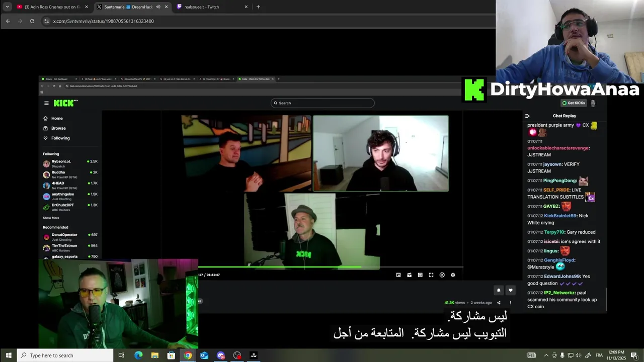Screen dimensions: 644x362
Task: Select TimTheTatman in Recommended list
Action: (70, 248)
